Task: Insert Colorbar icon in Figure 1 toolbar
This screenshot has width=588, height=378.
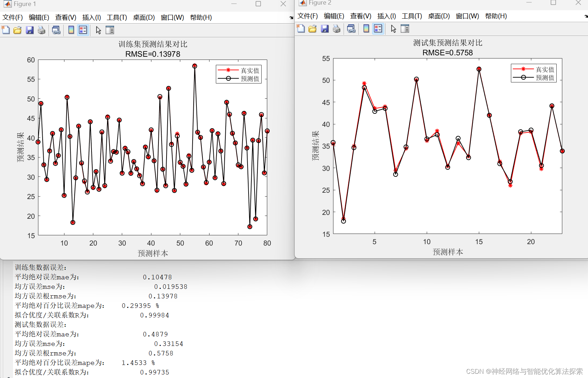Action: [x=71, y=30]
